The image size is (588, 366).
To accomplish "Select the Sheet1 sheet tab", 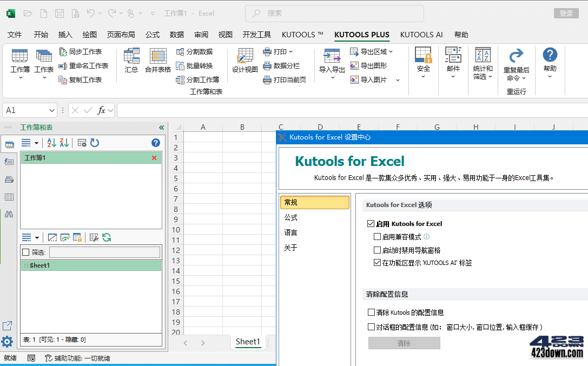I will point(248,342).
